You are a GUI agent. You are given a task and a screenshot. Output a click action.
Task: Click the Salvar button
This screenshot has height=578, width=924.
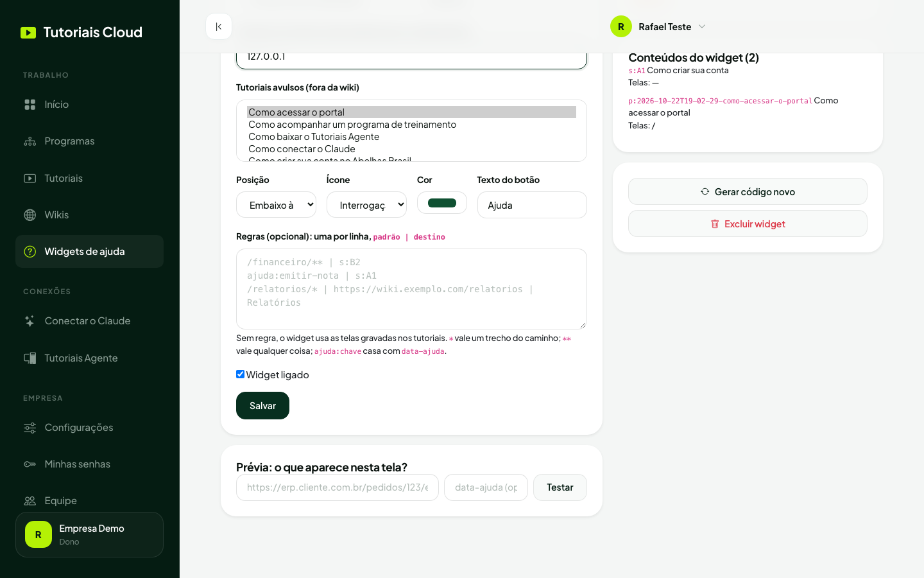click(262, 406)
